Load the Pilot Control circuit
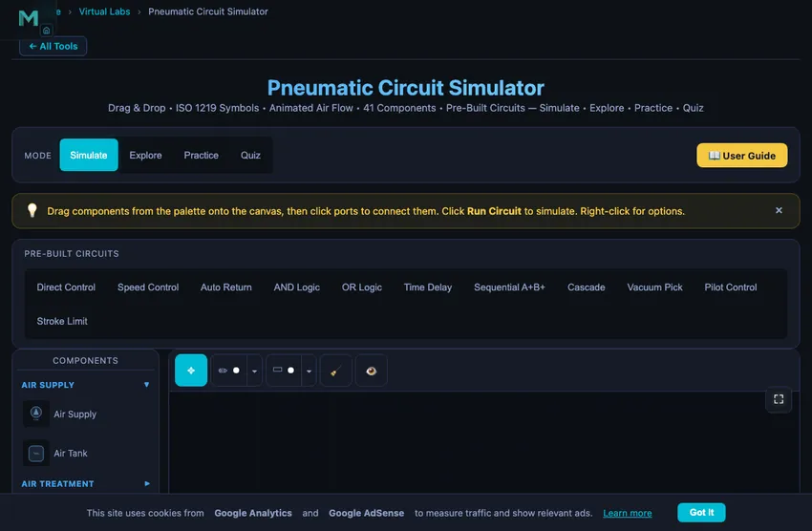 pyautogui.click(x=730, y=287)
